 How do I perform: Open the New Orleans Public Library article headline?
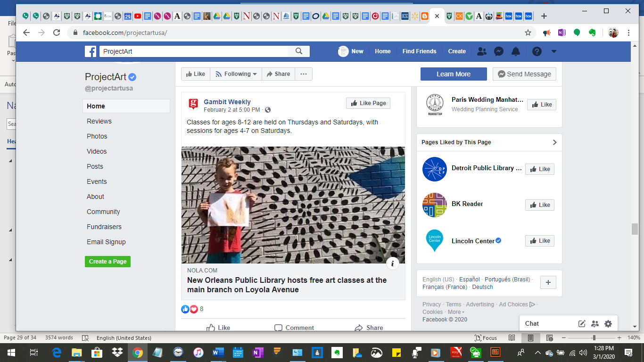coord(287,285)
